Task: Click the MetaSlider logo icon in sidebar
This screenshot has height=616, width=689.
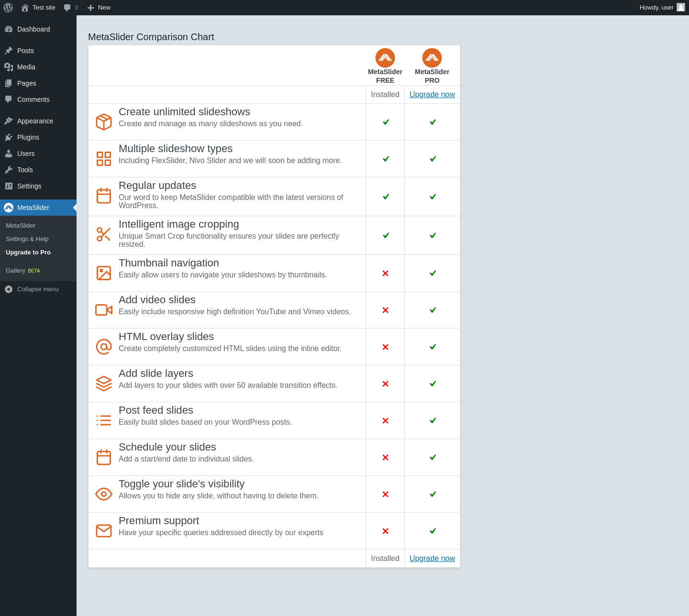Action: (x=9, y=208)
